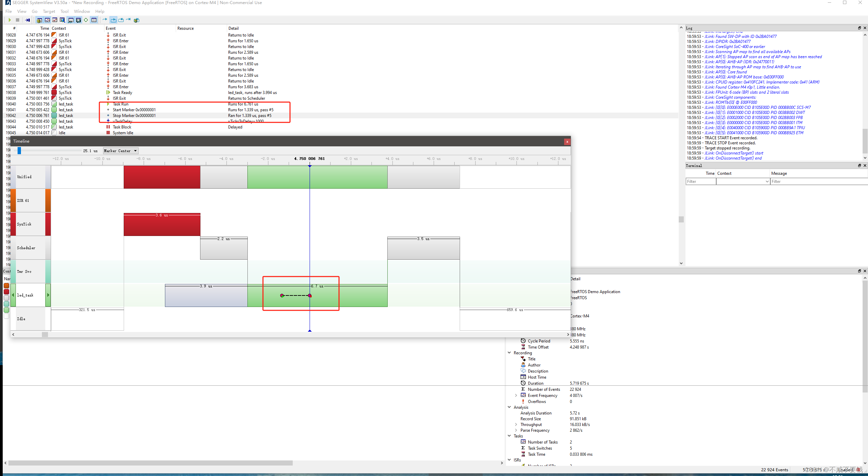This screenshot has height=476, width=868.
Task: Click the Detail column header in events list
Action: click(x=233, y=28)
